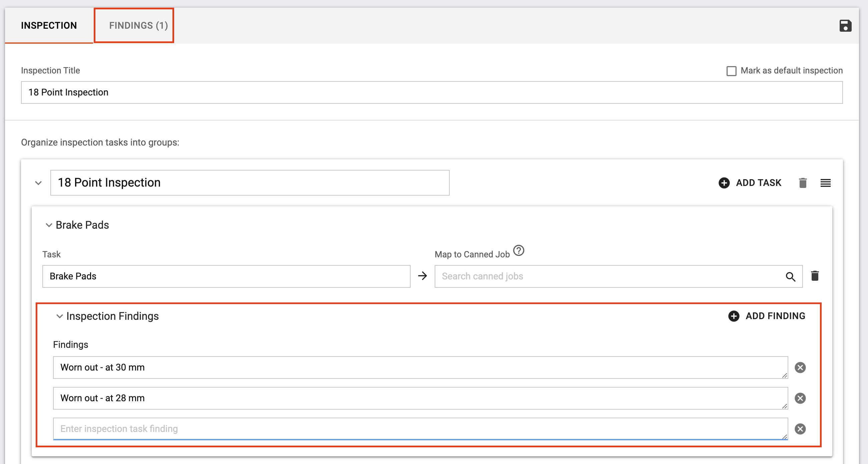Screen dimensions: 868x464
Task: Click the 'Mark as default inspection' label
Action: coord(791,70)
